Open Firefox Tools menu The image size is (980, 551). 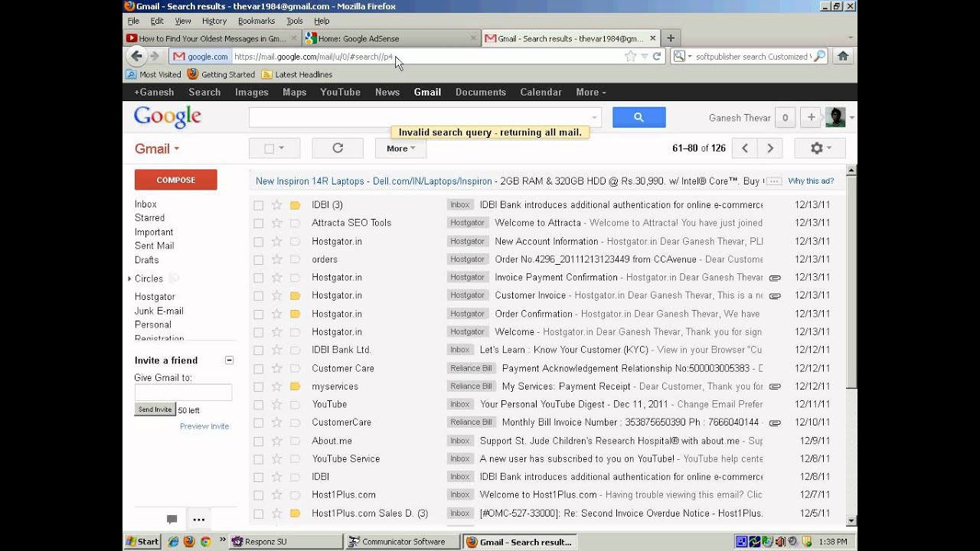295,21
